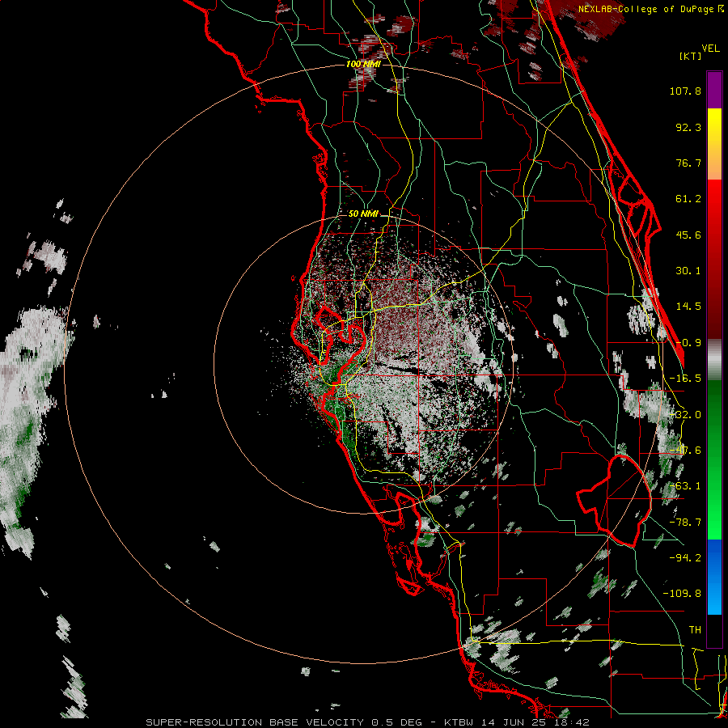
Task: Click the 14.5 velocity scale value
Action: [x=688, y=307]
